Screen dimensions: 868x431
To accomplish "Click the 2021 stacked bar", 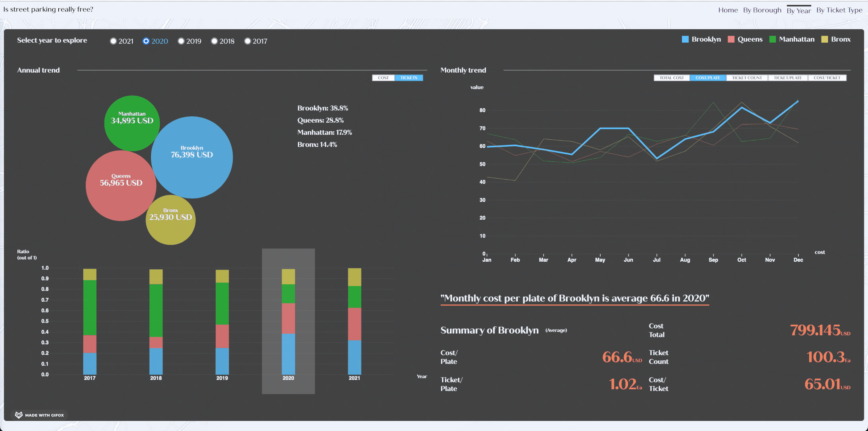I will point(354,321).
